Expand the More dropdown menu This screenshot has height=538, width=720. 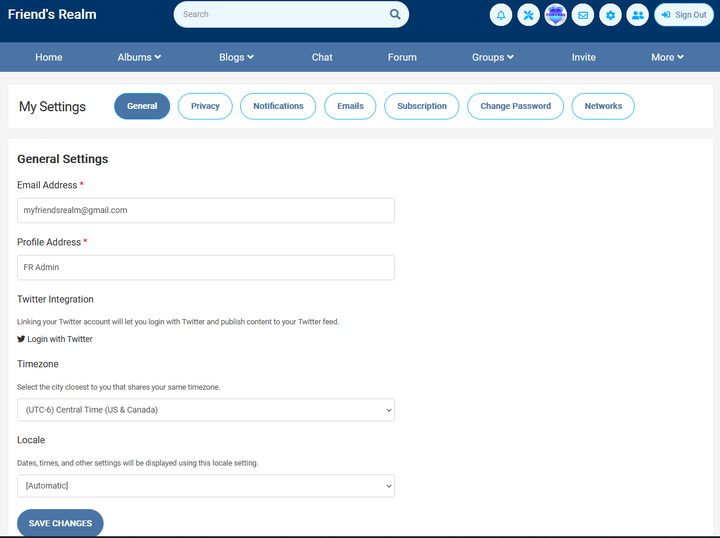pos(667,57)
